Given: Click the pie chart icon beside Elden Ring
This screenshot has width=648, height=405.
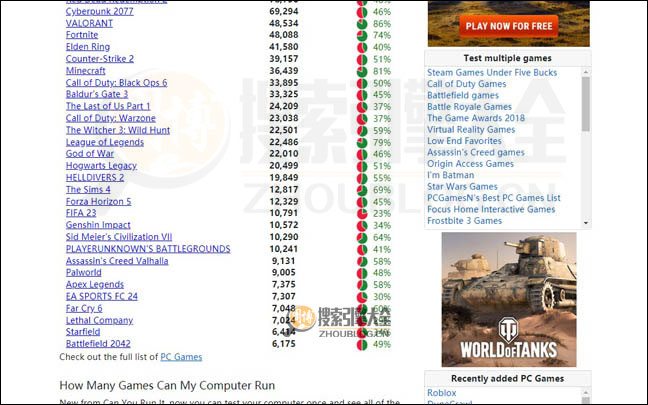Looking at the screenshot, I should point(362,48).
